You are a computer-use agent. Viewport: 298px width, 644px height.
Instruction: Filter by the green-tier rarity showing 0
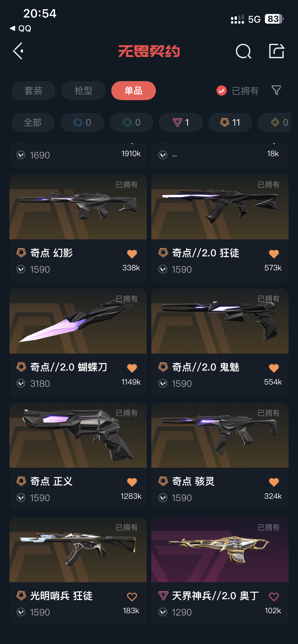click(x=132, y=122)
